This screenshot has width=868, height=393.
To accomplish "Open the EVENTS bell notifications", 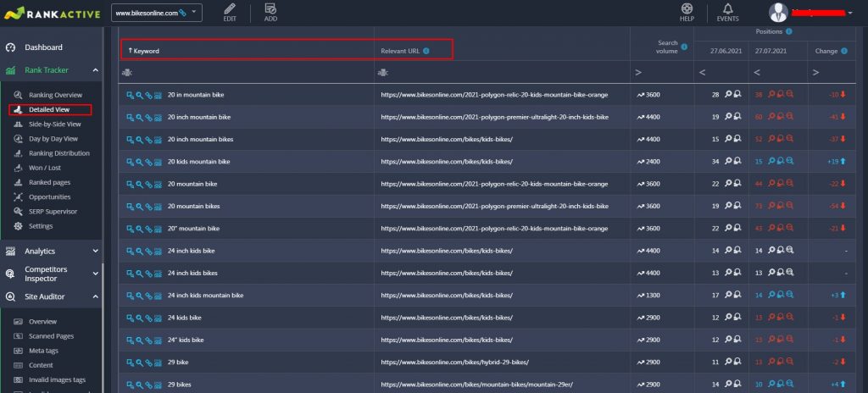I will (727, 8).
